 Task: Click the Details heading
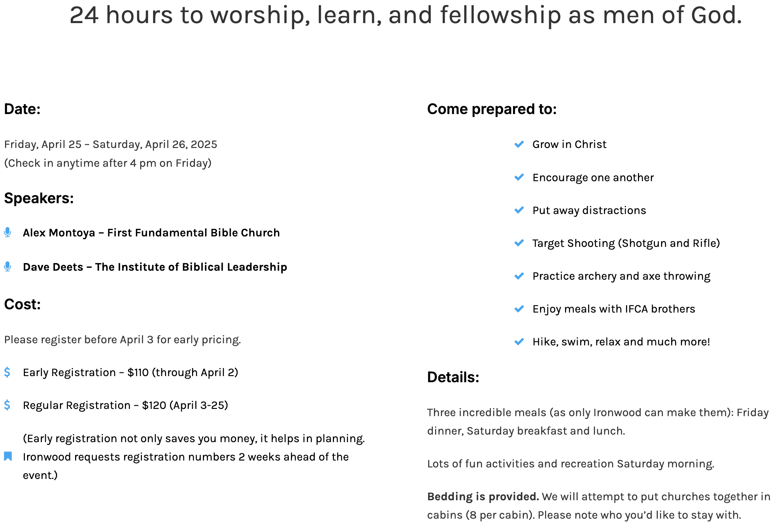click(453, 377)
